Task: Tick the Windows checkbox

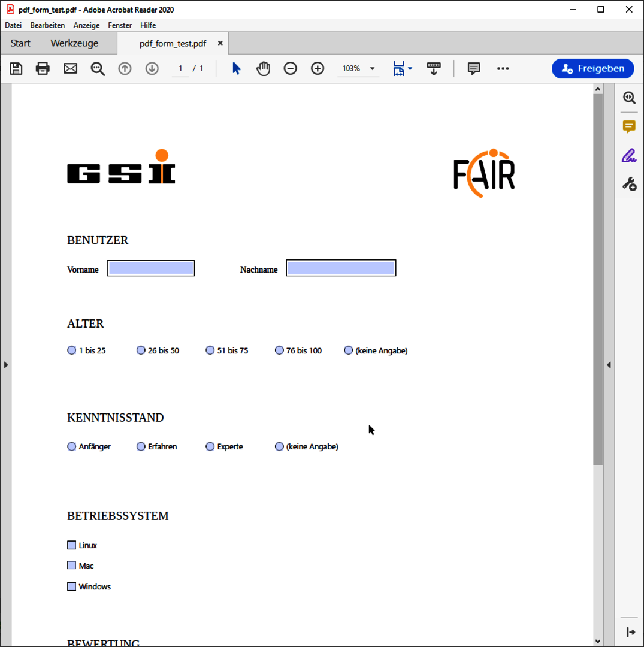Action: pyautogui.click(x=72, y=586)
